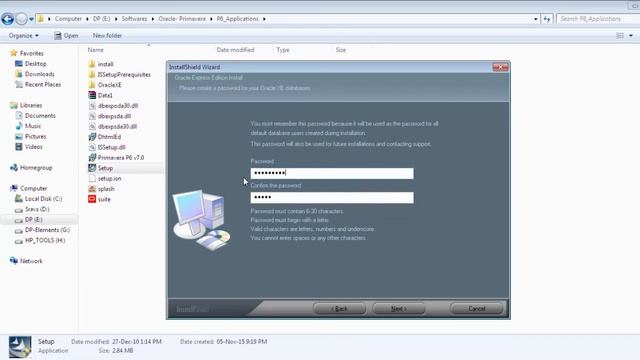Click the Setup icon in details pane

tap(20, 347)
